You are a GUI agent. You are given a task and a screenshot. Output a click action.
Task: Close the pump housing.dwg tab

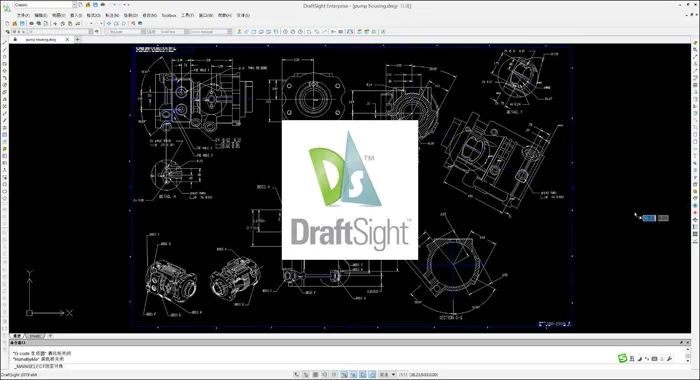pyautogui.click(x=67, y=40)
